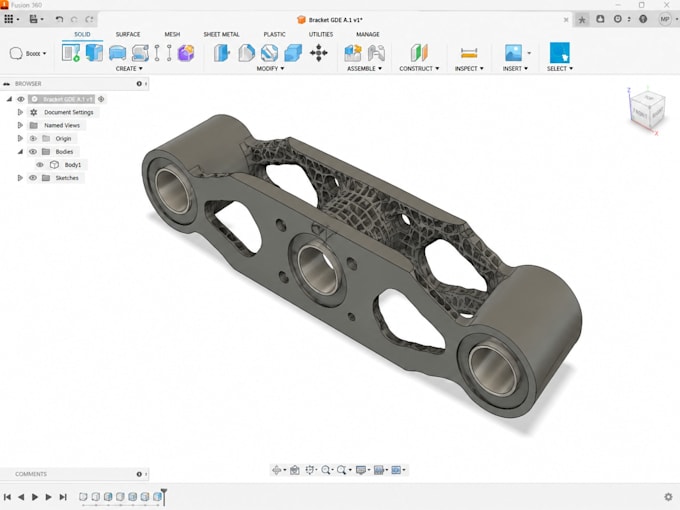Viewport: 680px width, 510px height.
Task: Switch to the MESH tab
Action: 172,34
